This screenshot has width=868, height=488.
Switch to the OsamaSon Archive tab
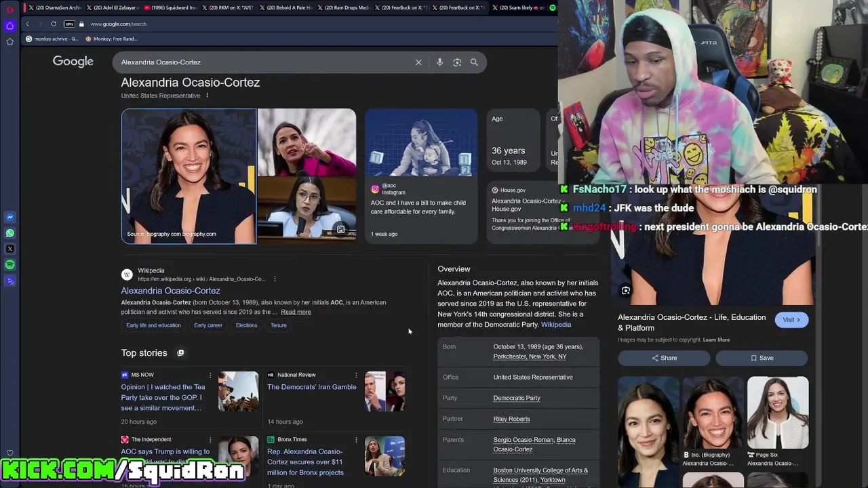[54, 7]
